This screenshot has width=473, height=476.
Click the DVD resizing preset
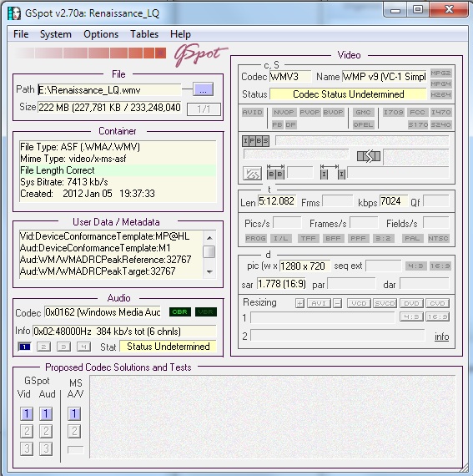pyautogui.click(x=411, y=303)
